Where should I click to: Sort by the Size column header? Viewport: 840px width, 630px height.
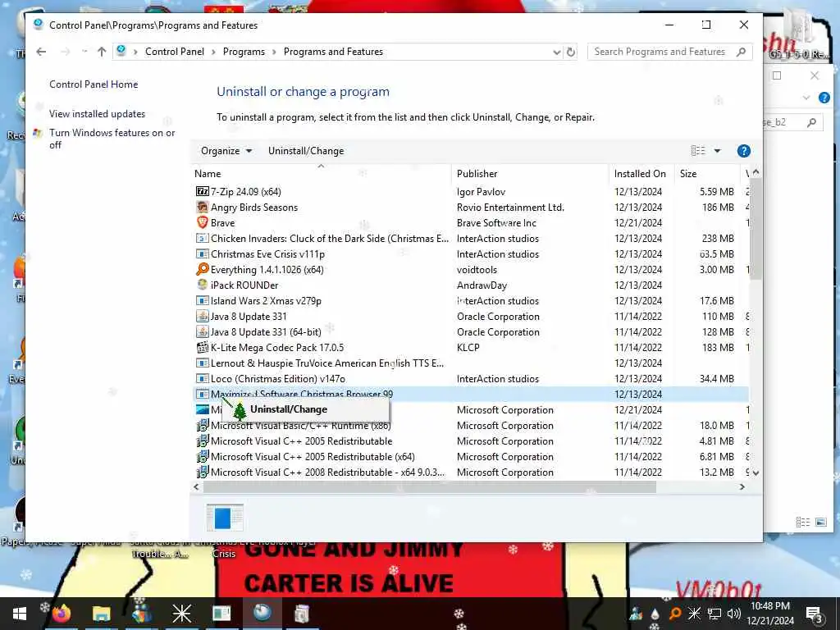click(707, 174)
